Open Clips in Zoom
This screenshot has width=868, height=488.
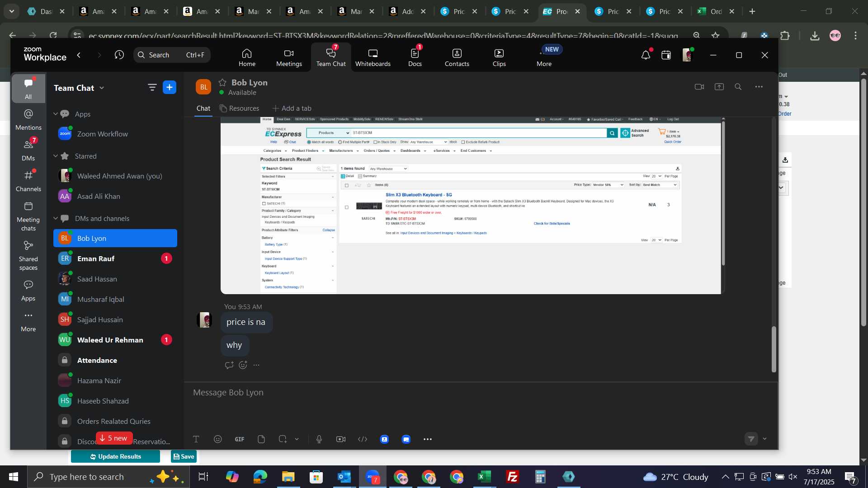pos(499,57)
